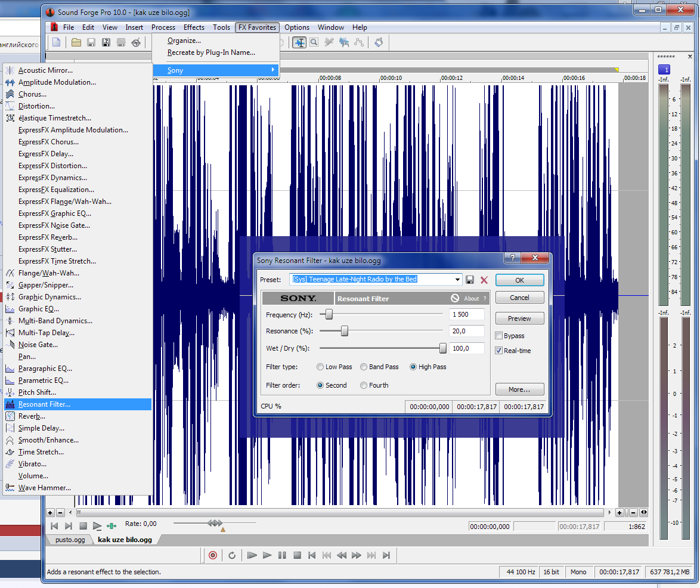Image resolution: width=700 pixels, height=588 pixels.
Task: Click the data window Stop button
Action: tap(83, 527)
